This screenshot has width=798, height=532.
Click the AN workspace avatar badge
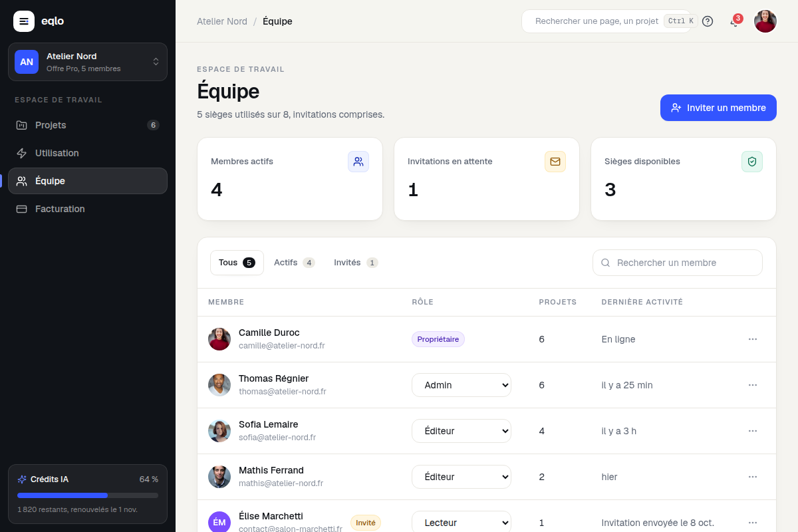point(27,62)
